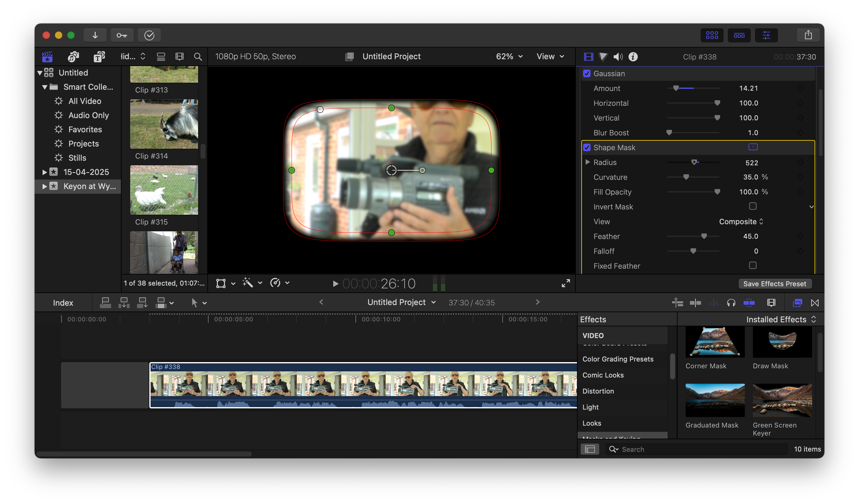859x504 pixels.
Task: Add a keyframe for Curvature
Action: click(800, 177)
